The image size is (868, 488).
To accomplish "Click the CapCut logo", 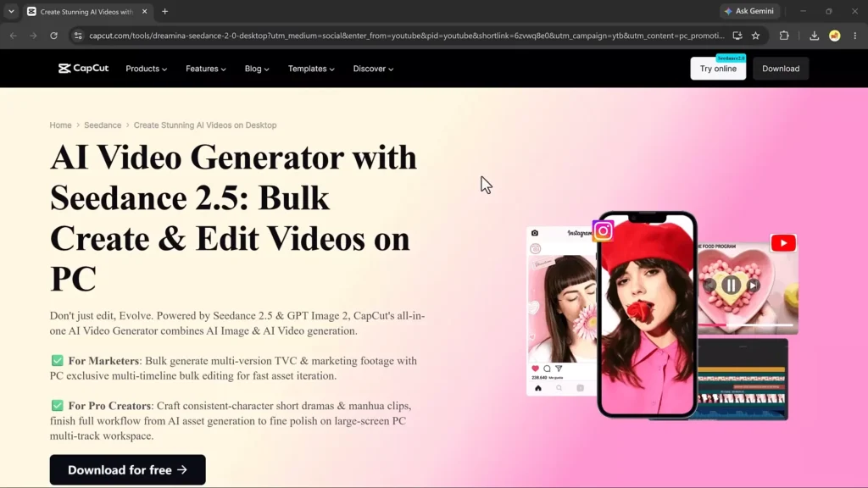I will tap(84, 69).
